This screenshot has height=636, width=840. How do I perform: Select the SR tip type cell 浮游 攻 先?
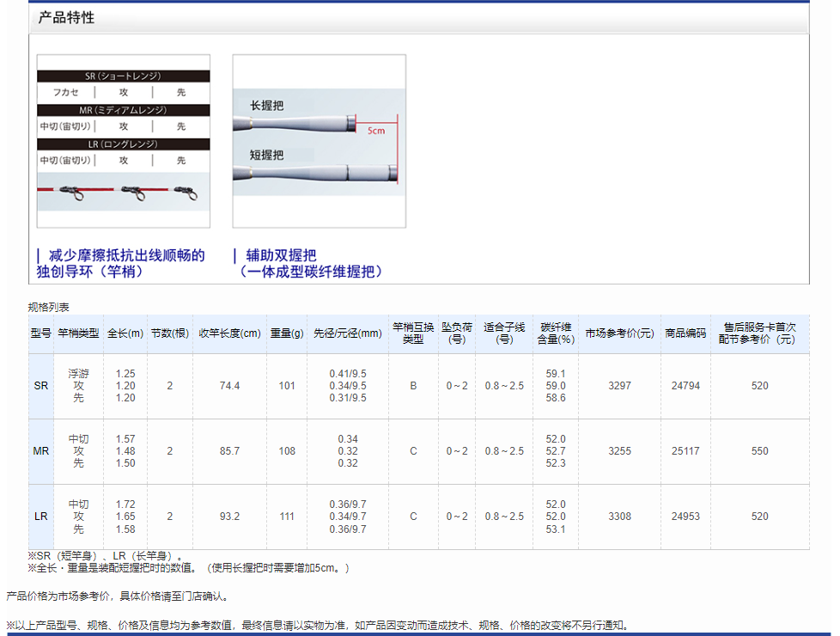pos(78,386)
